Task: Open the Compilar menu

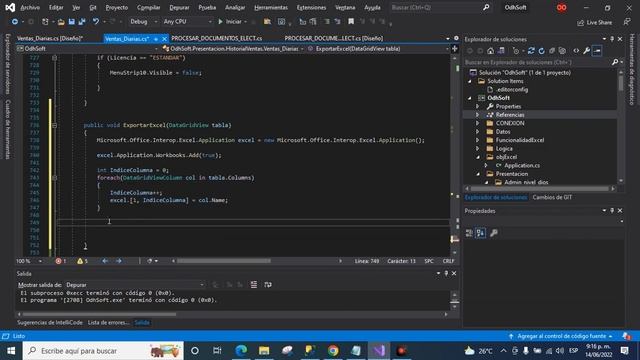Action: 149,7
